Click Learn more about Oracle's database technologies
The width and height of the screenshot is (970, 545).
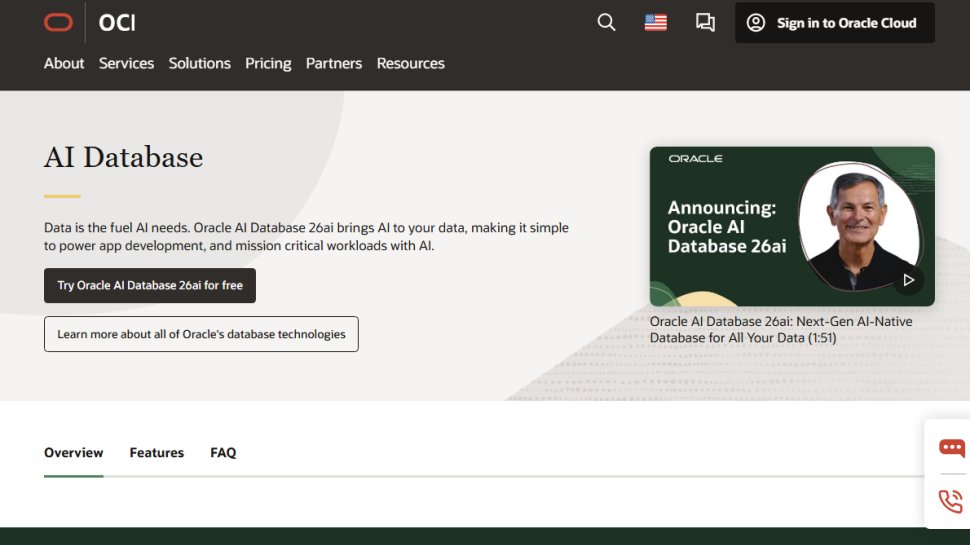pos(201,334)
